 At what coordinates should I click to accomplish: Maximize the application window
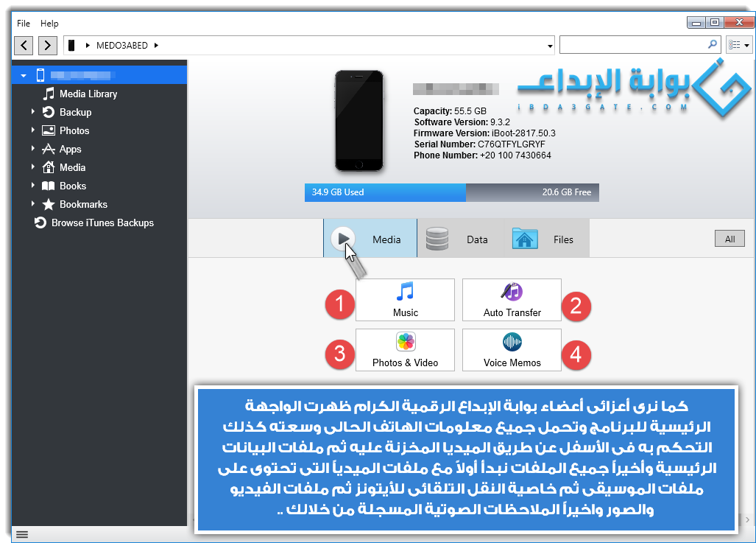[715, 22]
